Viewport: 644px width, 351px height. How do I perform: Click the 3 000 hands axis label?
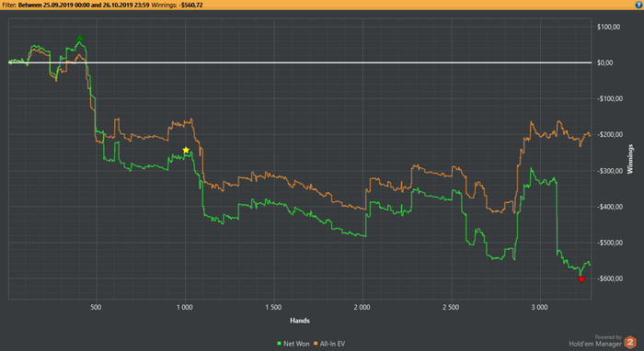pyautogui.click(x=539, y=308)
